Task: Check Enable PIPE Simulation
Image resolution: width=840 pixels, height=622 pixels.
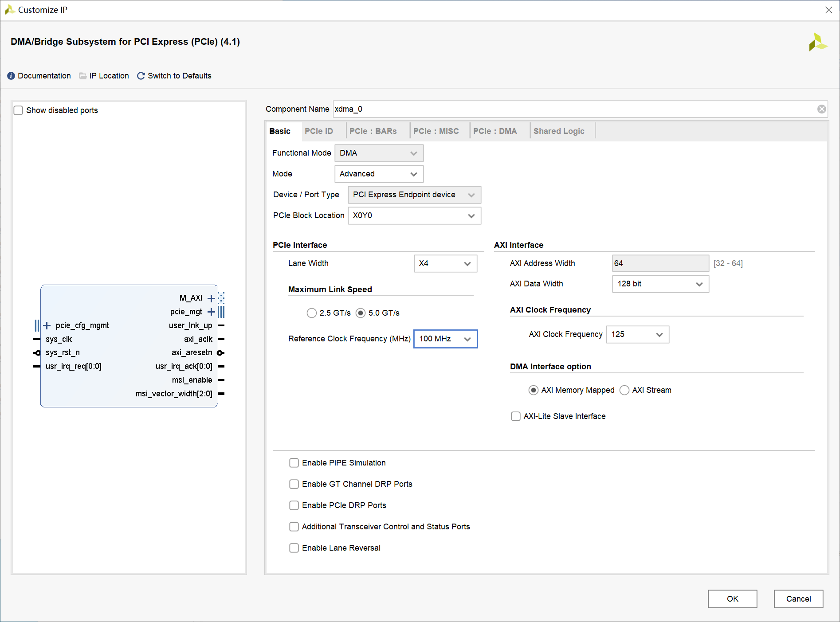Action: [294, 463]
